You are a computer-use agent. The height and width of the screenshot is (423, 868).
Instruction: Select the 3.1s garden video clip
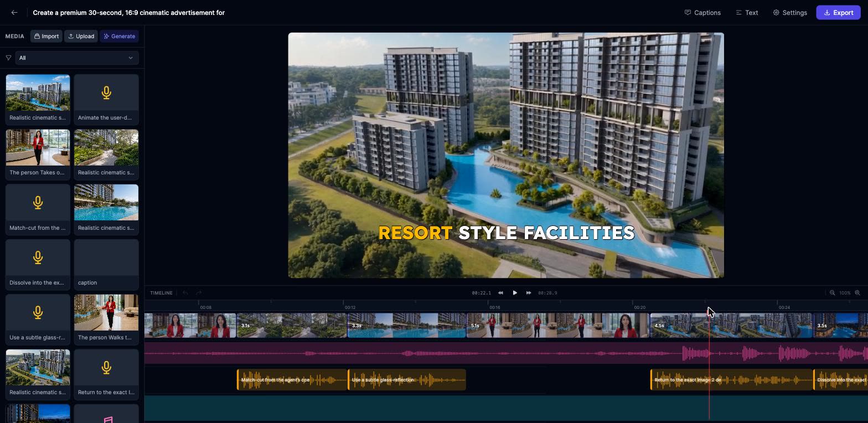point(292,326)
